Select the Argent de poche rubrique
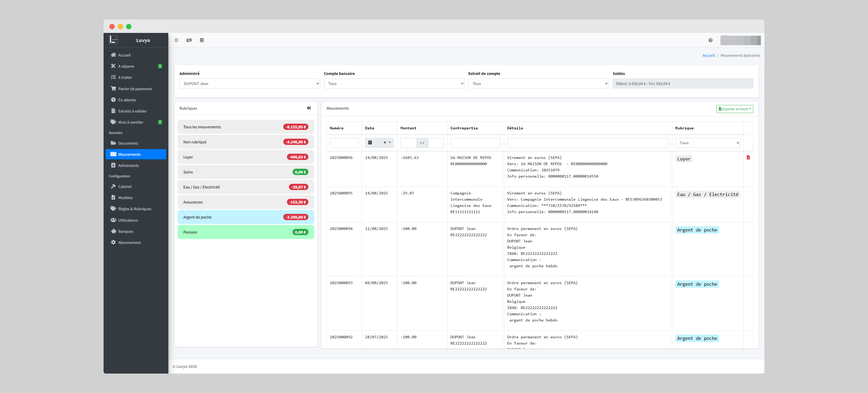The width and height of the screenshot is (868, 393). (x=245, y=217)
